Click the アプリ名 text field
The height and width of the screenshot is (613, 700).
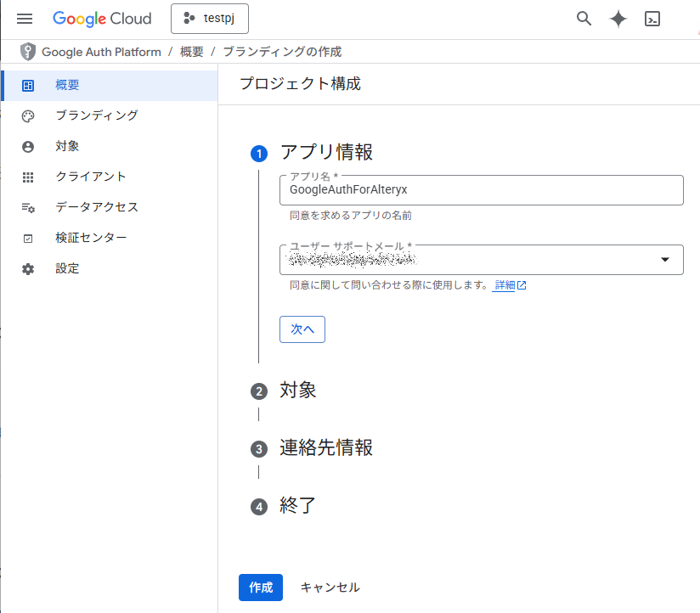coord(481,190)
